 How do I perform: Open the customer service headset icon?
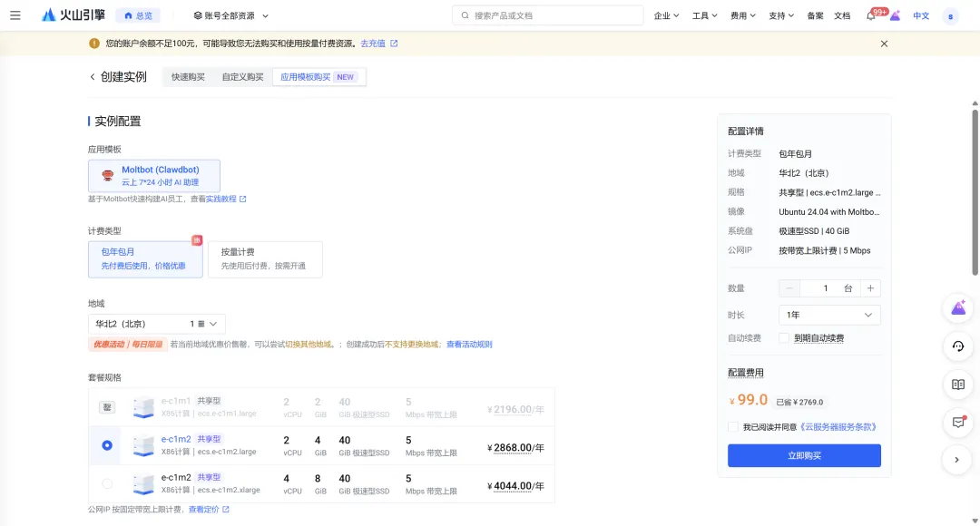click(957, 346)
